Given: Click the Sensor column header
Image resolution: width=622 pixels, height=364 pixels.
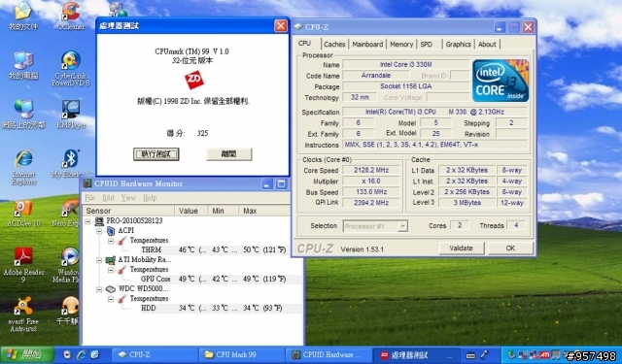Looking at the screenshot, I should pyautogui.click(x=128, y=211).
